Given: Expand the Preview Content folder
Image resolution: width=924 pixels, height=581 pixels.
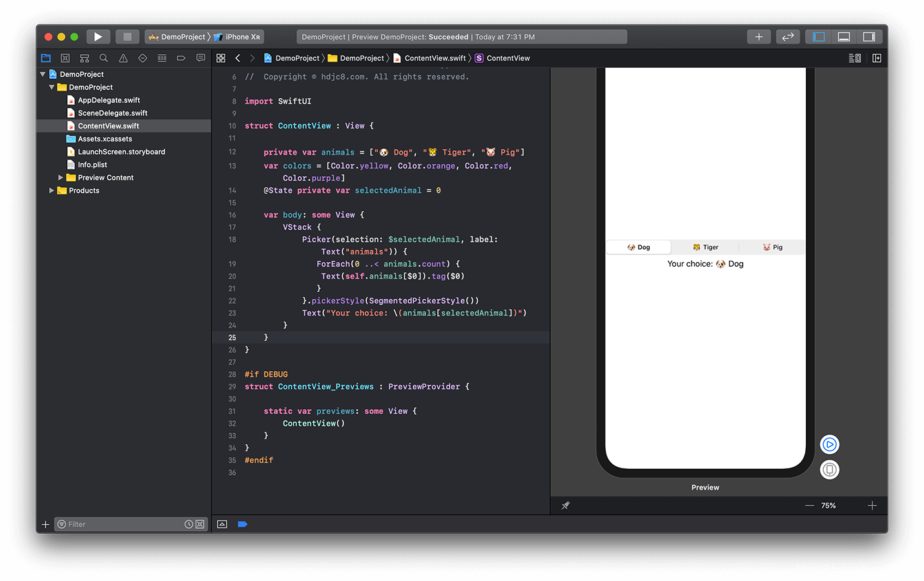Looking at the screenshot, I should pyautogui.click(x=61, y=178).
